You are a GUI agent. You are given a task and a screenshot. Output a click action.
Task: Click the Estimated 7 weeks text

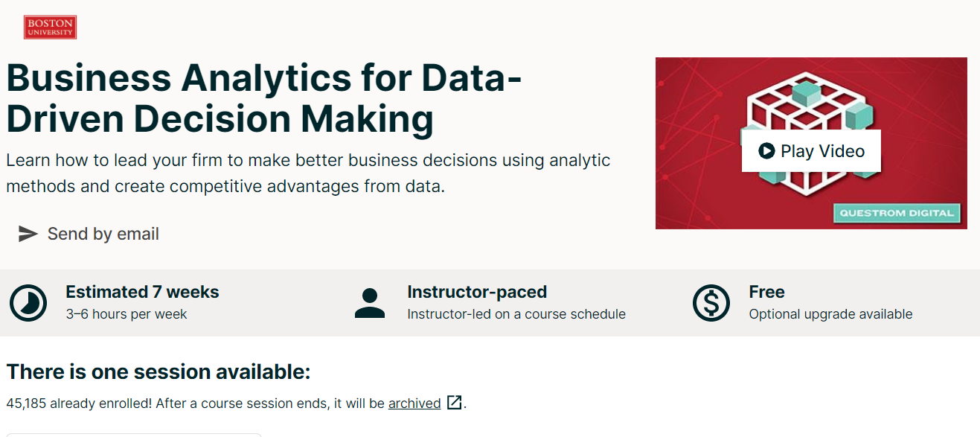141,292
